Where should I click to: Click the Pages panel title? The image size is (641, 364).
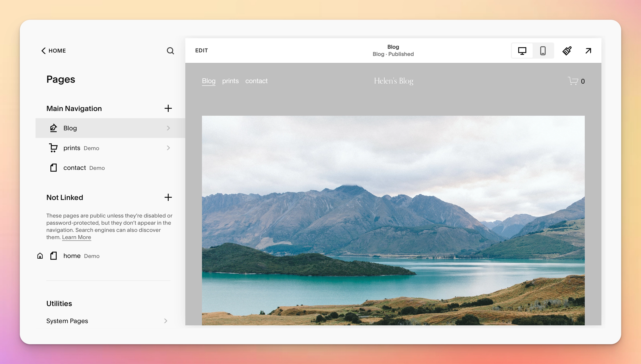pos(61,79)
